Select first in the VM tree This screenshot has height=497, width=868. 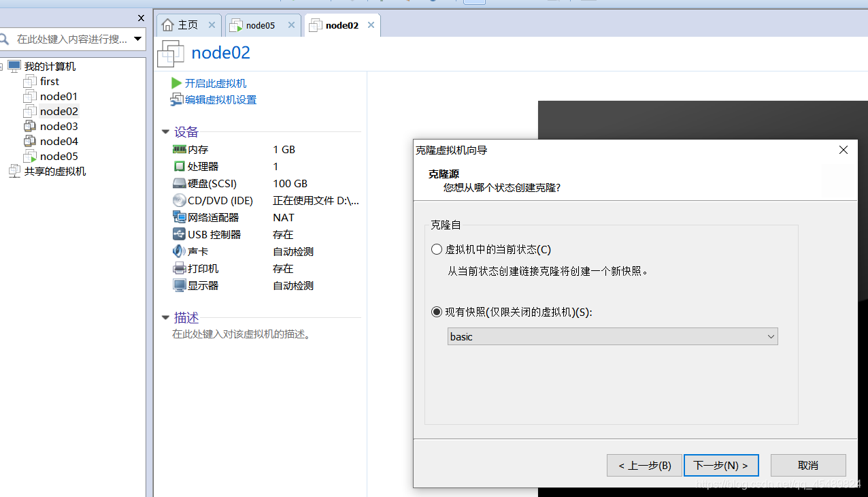coord(50,81)
